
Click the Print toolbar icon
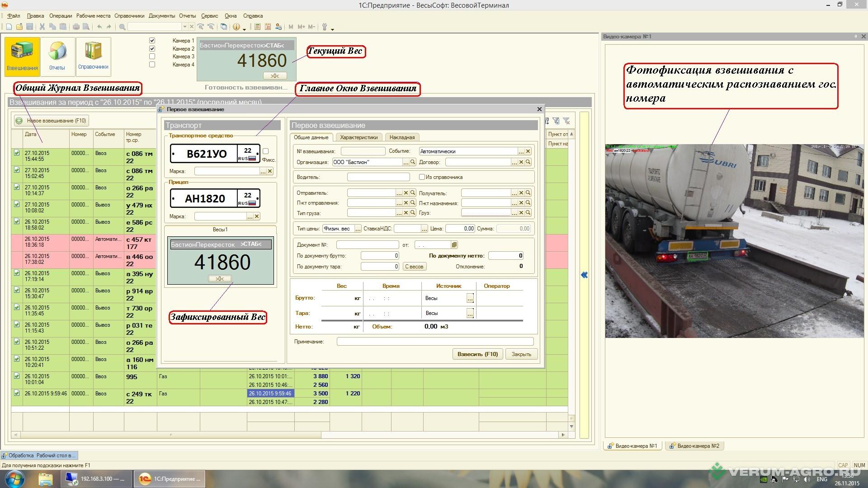[x=76, y=27]
